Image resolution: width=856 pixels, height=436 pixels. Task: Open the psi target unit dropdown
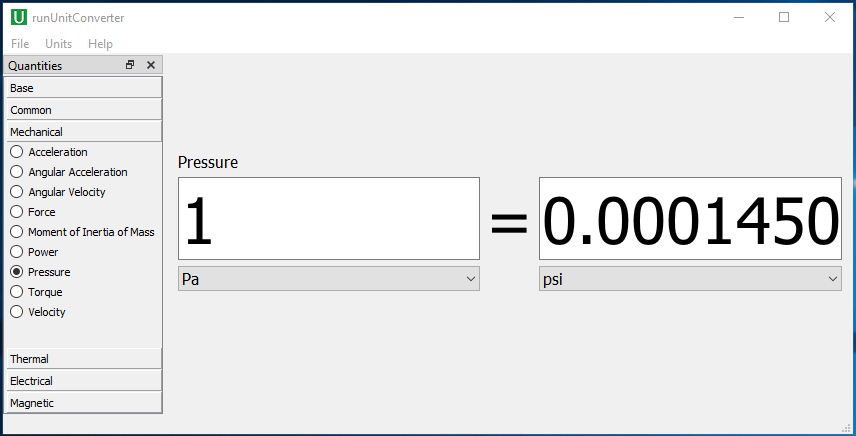coord(690,279)
